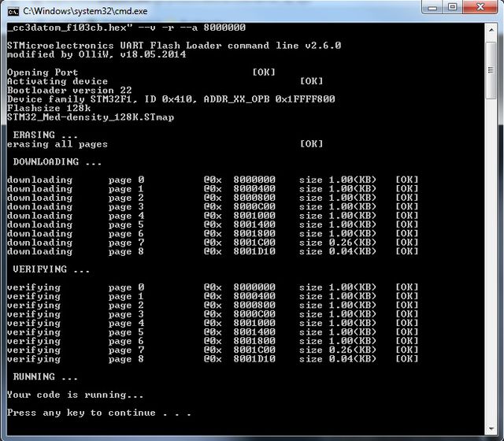Click the 'erasing all pages' line

57,144
